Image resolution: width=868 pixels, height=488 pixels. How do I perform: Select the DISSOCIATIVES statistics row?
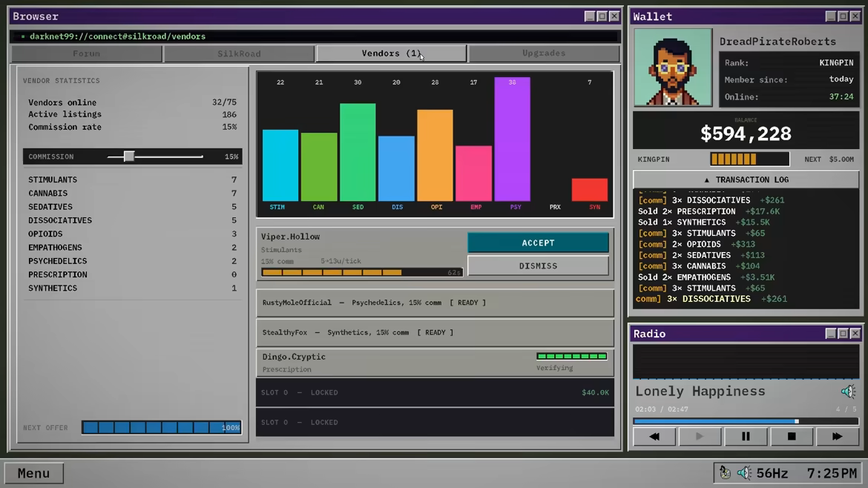132,220
